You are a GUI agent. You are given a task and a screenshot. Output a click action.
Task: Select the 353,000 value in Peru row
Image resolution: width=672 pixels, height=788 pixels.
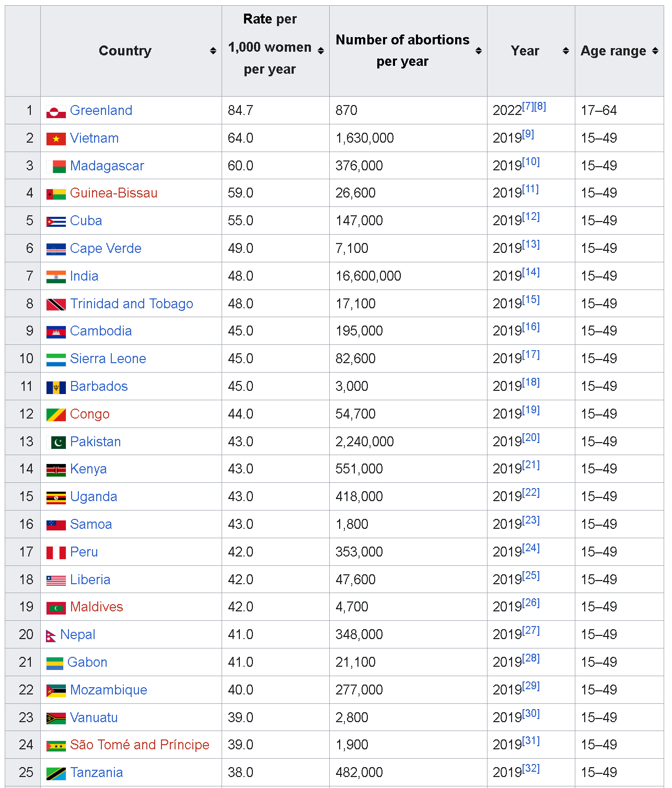tap(359, 552)
